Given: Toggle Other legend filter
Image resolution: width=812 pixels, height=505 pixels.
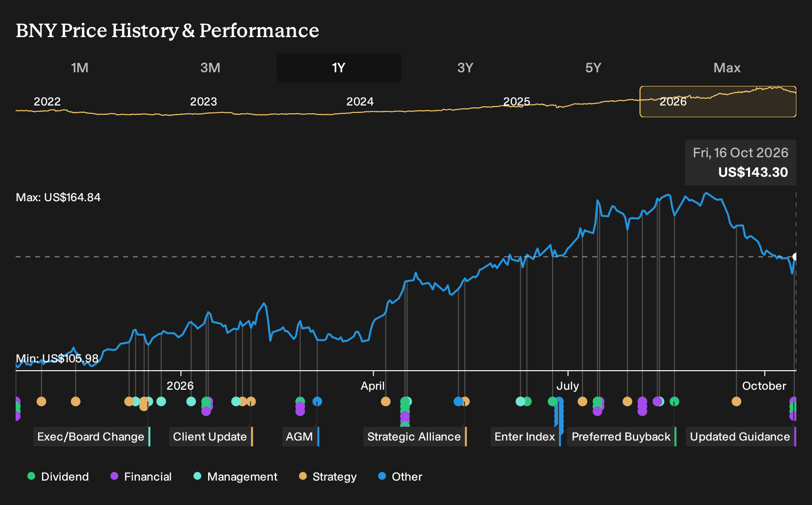Looking at the screenshot, I should 400,477.
